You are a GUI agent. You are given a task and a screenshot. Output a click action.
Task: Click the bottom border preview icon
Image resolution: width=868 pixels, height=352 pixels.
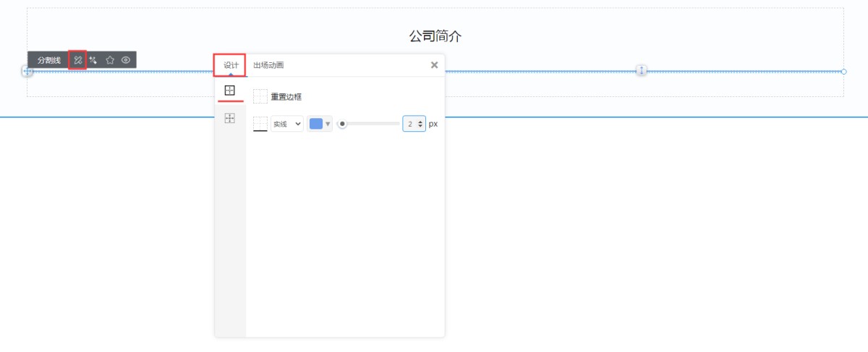pos(260,124)
